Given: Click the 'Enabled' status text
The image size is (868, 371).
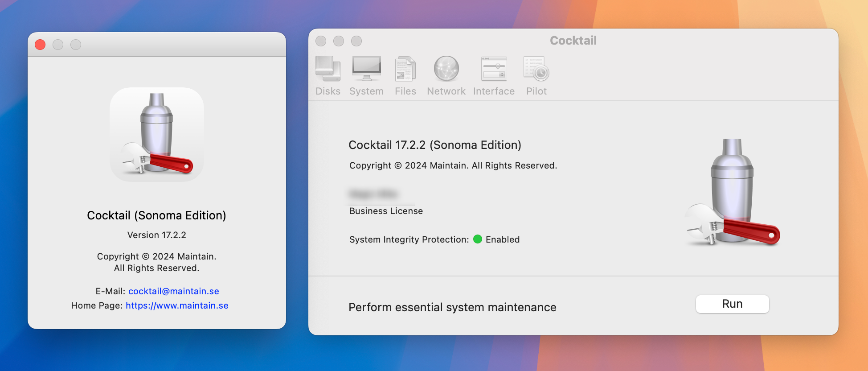Looking at the screenshot, I should point(503,239).
